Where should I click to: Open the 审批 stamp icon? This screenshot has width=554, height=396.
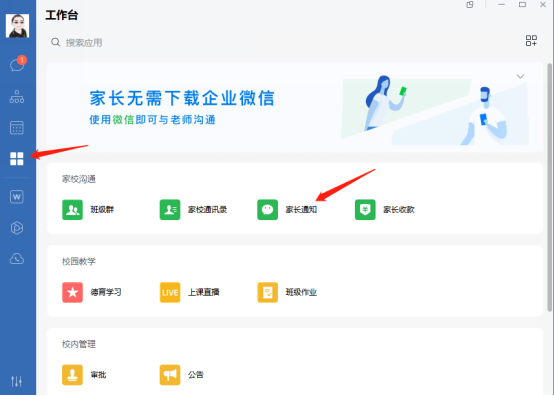click(72, 375)
